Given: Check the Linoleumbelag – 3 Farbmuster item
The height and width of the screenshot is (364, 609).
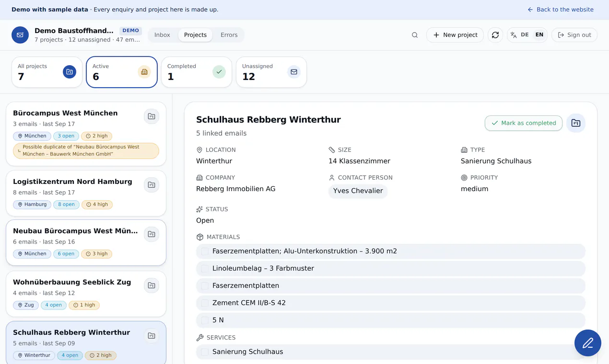Looking at the screenshot, I should tap(205, 269).
